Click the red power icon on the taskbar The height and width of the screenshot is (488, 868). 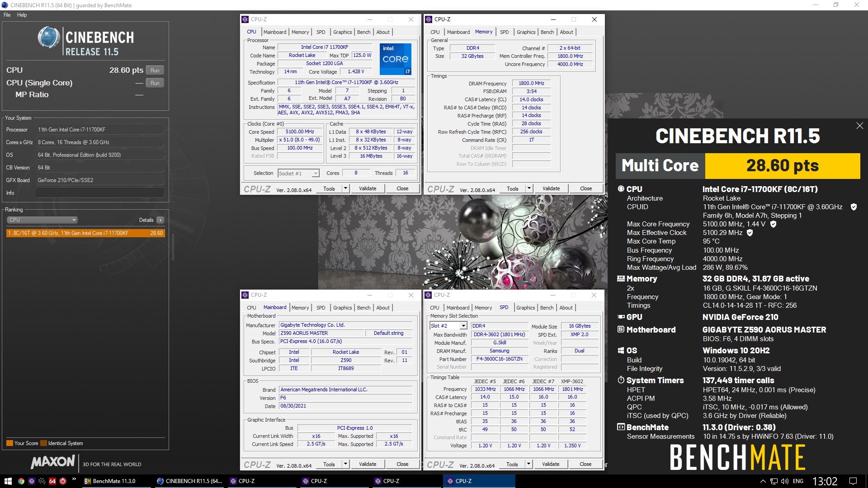coord(63,481)
